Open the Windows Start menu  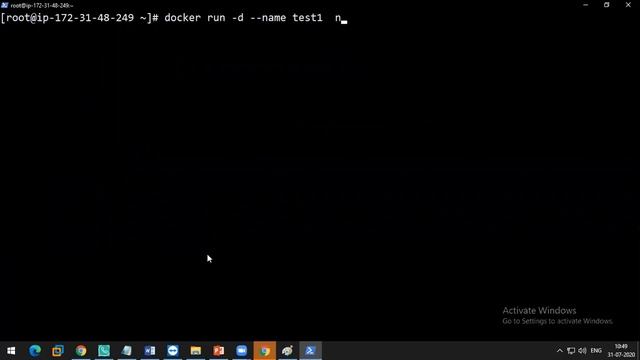click(11, 351)
